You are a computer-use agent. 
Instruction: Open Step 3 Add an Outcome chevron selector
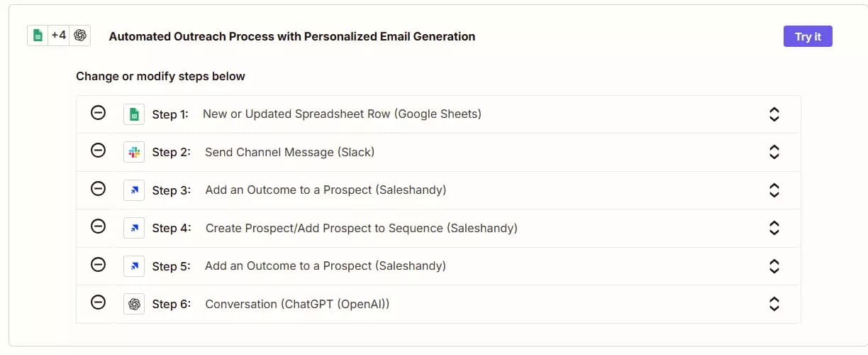click(x=774, y=190)
